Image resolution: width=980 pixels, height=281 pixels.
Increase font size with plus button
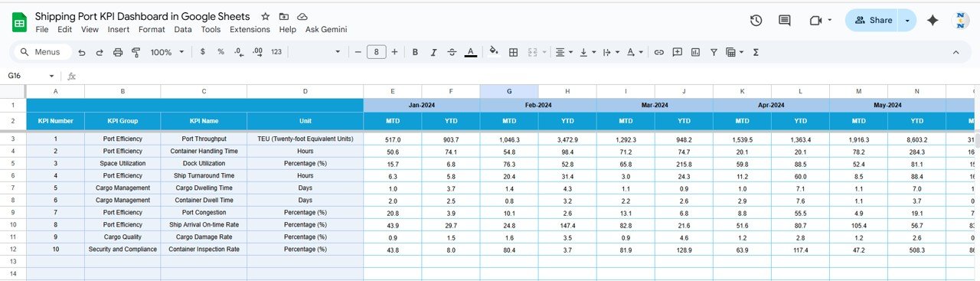click(394, 52)
